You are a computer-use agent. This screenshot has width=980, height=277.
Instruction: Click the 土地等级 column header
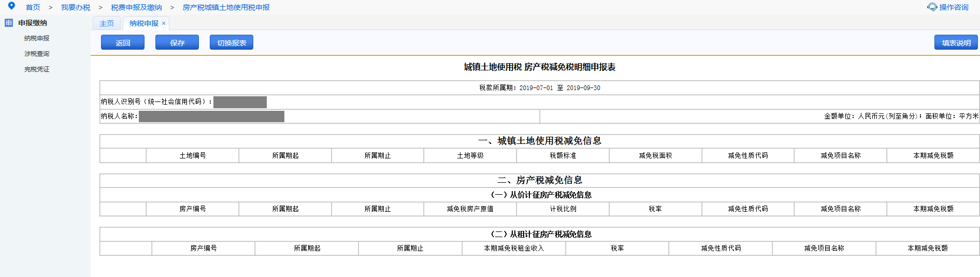tap(470, 155)
